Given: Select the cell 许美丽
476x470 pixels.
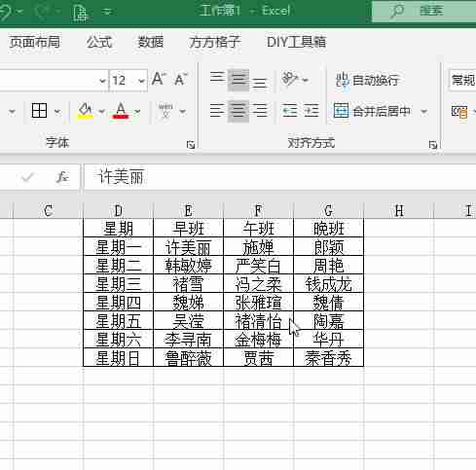Looking at the screenshot, I should tap(189, 247).
